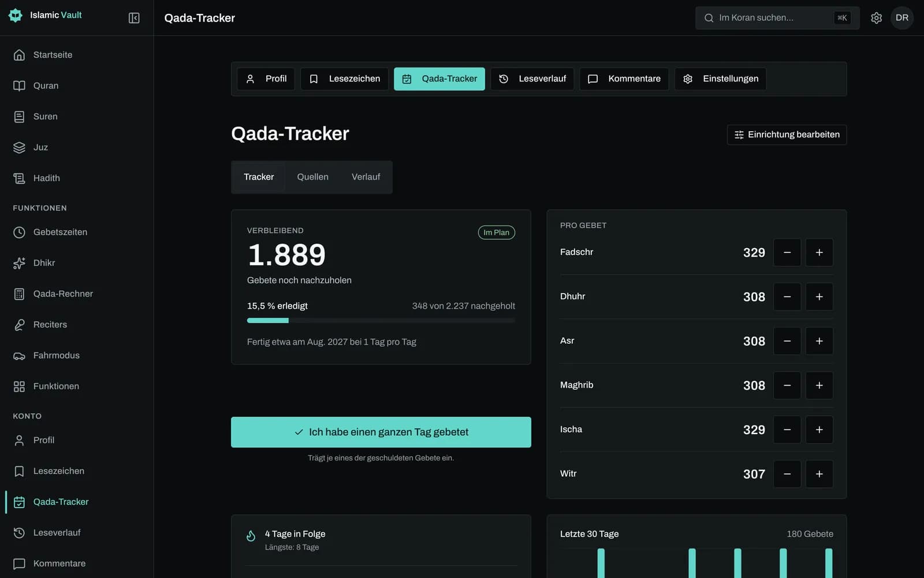924x578 pixels.
Task: Focus the Im Koran suchen search field
Action: 777,18
